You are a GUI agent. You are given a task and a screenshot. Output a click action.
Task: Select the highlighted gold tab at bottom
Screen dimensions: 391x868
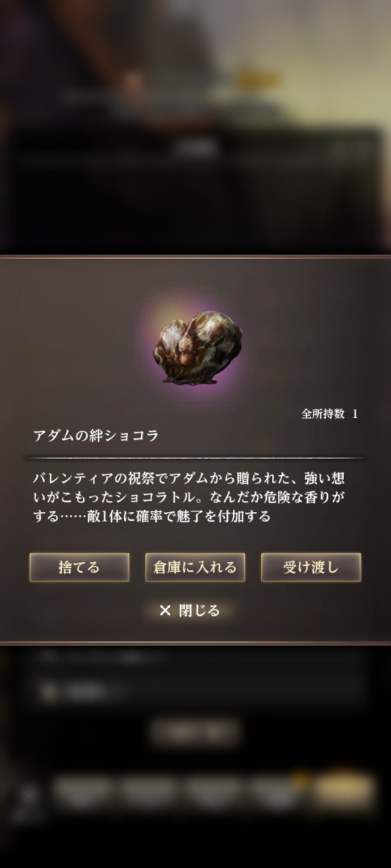tap(345, 790)
